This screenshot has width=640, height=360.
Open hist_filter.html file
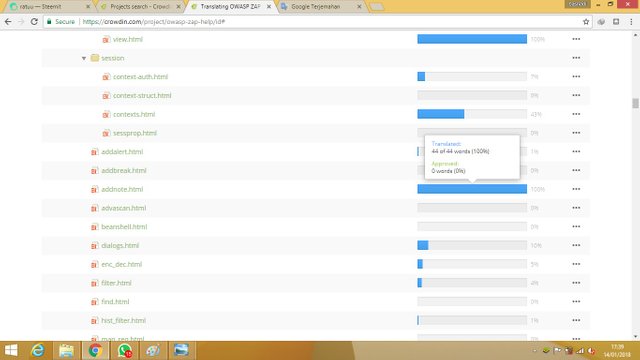[x=123, y=321]
